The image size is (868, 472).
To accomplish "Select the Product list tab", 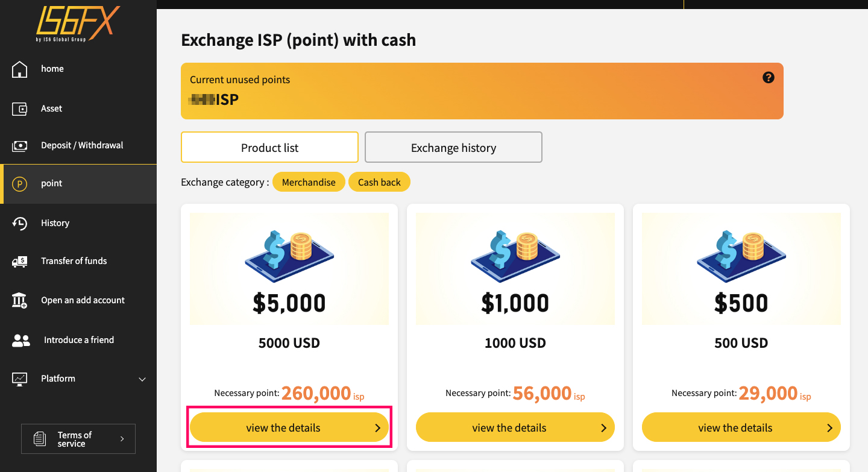I will pos(269,148).
